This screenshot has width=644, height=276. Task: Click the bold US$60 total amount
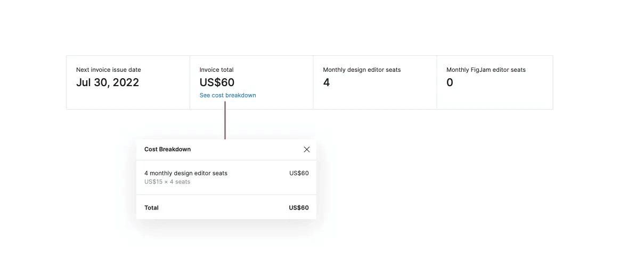(x=299, y=208)
